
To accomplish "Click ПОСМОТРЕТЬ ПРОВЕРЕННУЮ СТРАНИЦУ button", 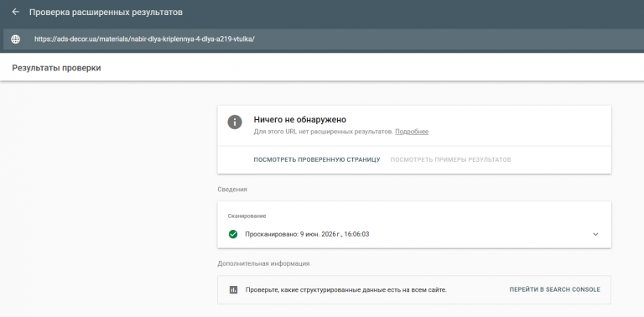I will pyautogui.click(x=317, y=159).
